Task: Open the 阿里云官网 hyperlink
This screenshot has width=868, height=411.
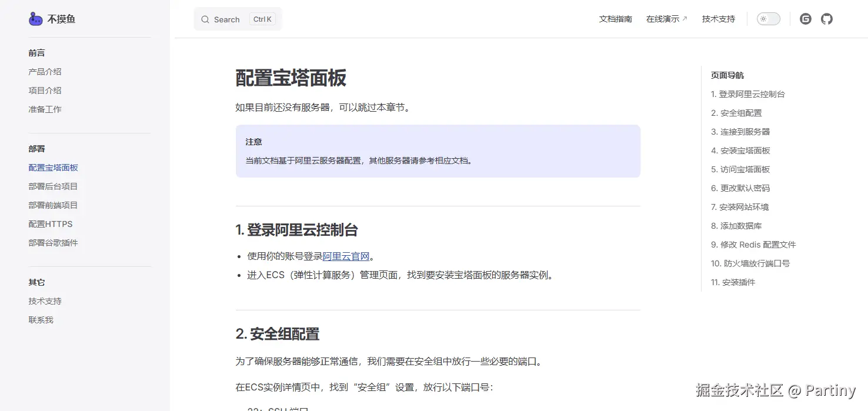Action: (345, 256)
